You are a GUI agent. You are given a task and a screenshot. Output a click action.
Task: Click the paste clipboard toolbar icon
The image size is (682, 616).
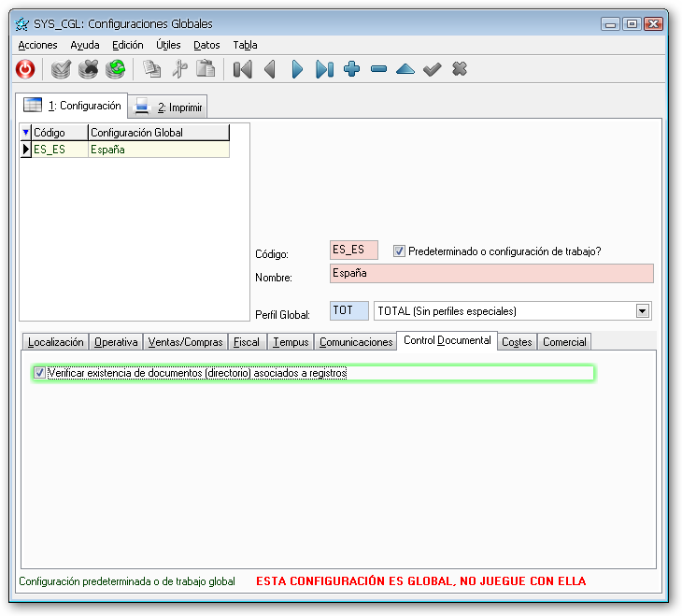[x=206, y=69]
